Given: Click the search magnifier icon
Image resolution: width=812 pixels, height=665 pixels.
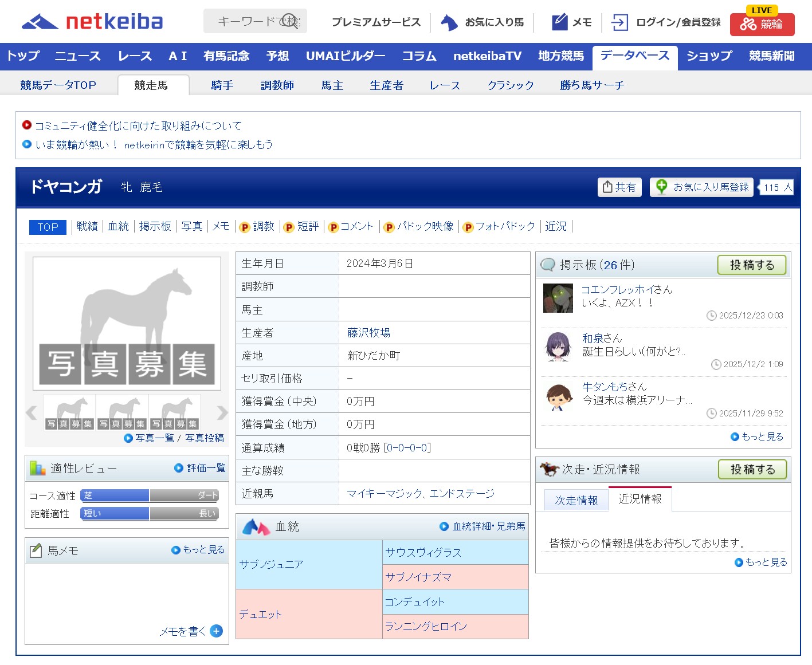Looking at the screenshot, I should 291,21.
